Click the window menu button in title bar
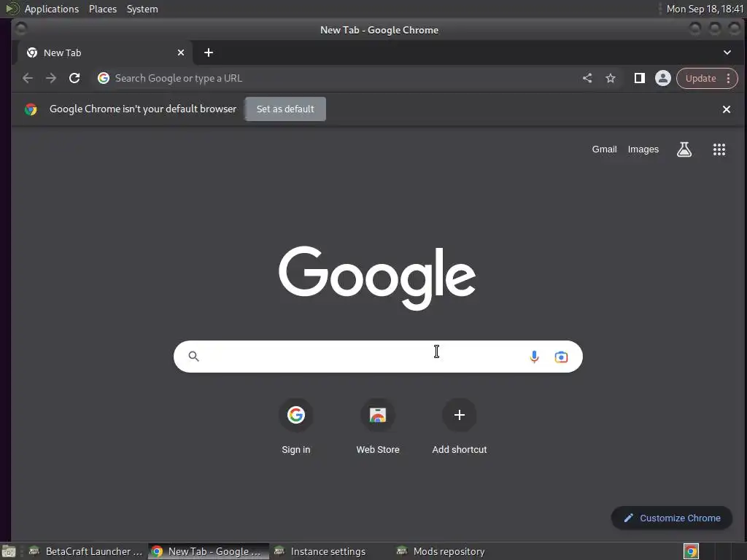747x560 pixels. (20, 29)
